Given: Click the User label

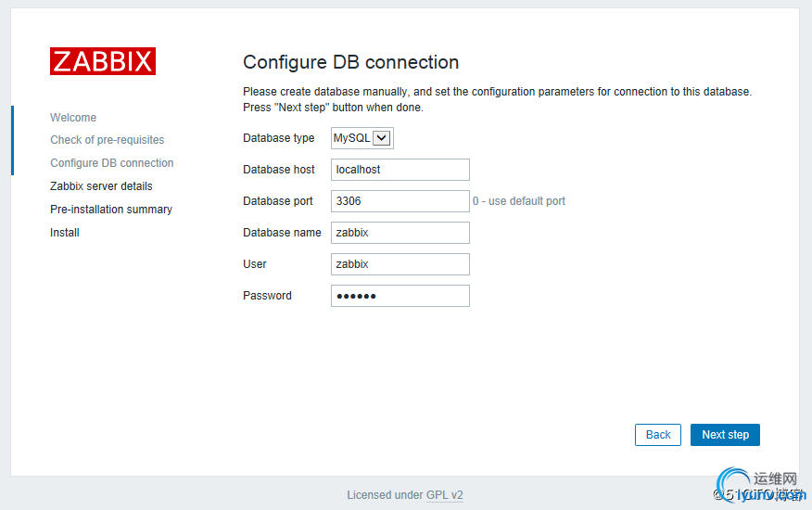Looking at the screenshot, I should tap(255, 264).
